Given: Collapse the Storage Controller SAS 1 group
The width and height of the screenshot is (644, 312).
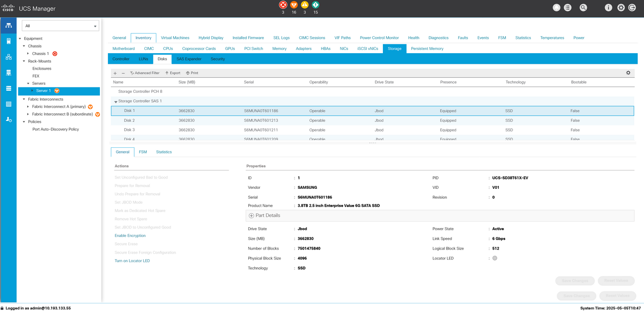Looking at the screenshot, I should click(116, 101).
